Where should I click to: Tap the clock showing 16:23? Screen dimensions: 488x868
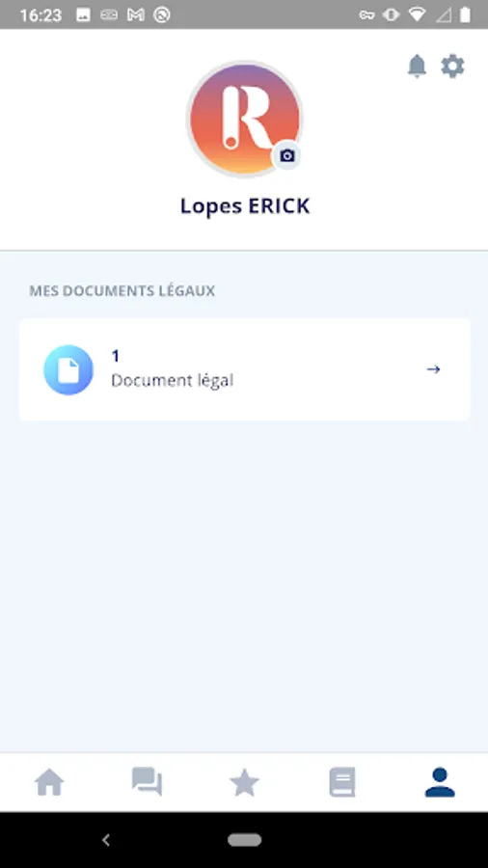[x=41, y=14]
